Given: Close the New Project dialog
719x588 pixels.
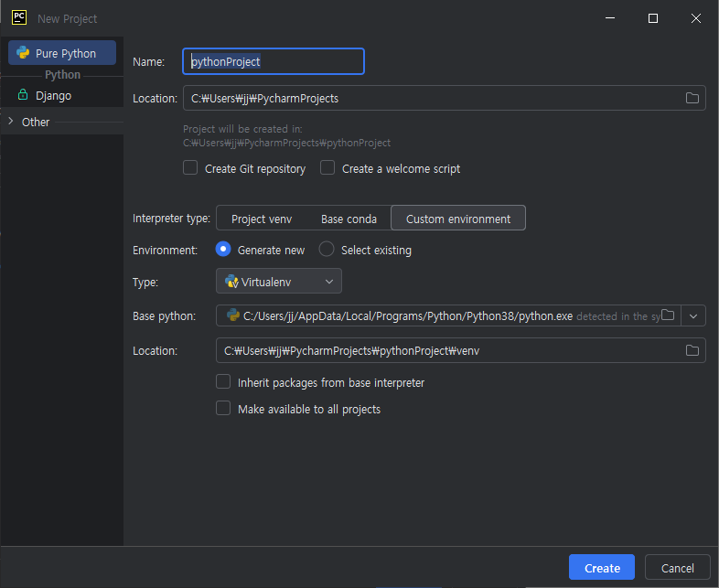Looking at the screenshot, I should 695,18.
